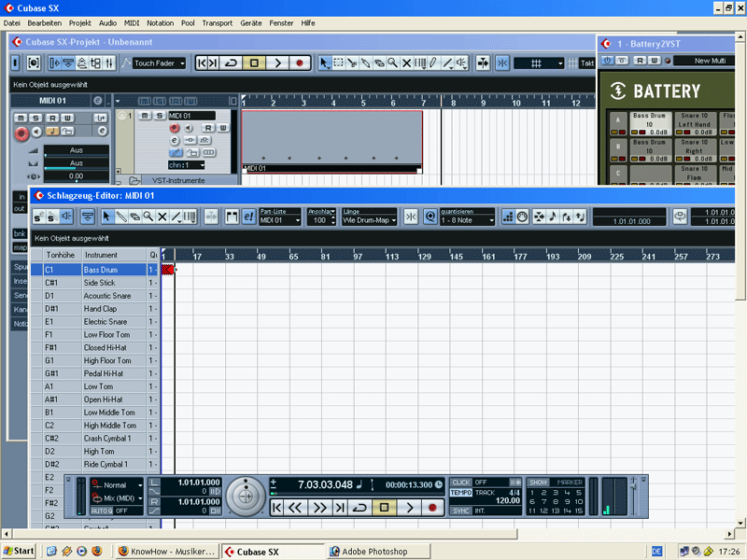Open the Mix (MIDI) cycle record dropdown
Screen dimensions: 747x560
pos(117,498)
